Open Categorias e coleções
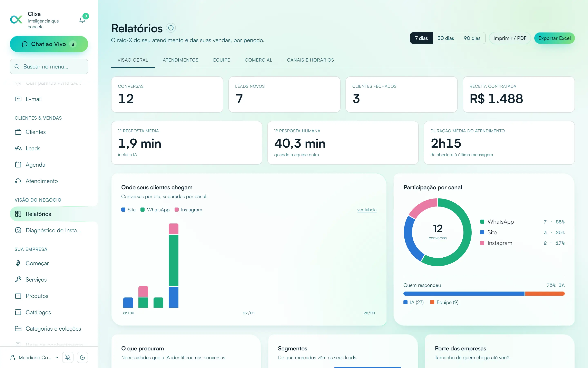 click(49, 329)
